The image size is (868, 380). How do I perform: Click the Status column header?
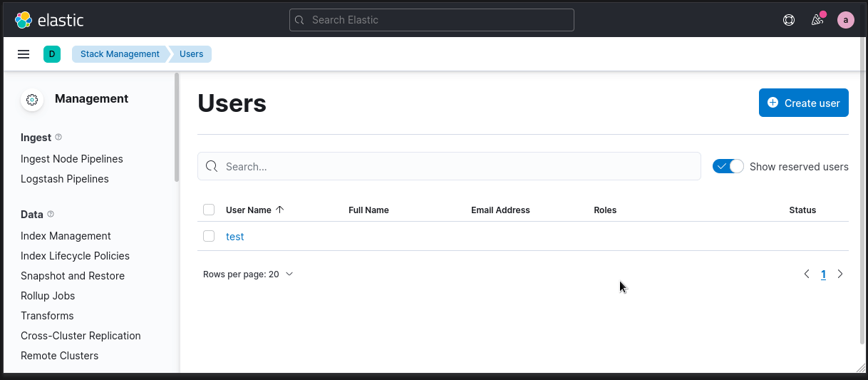(x=802, y=210)
